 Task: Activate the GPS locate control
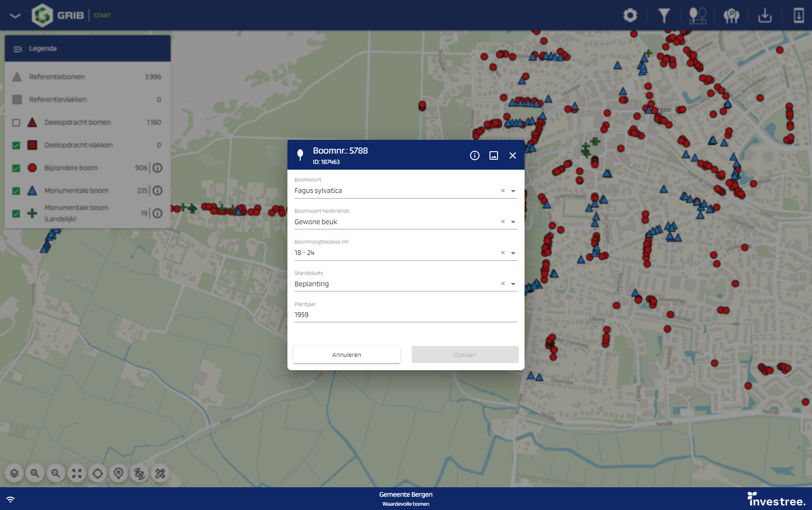pyautogui.click(x=98, y=473)
